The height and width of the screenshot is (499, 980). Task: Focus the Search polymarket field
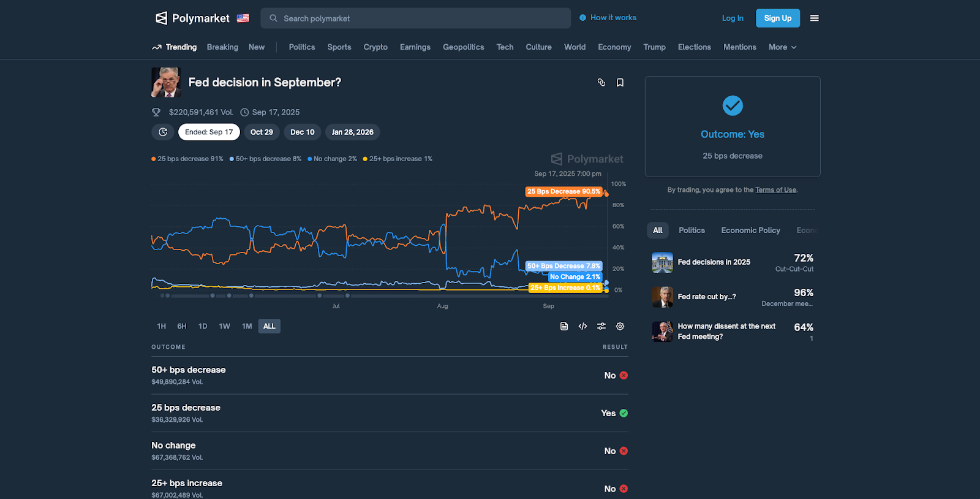(416, 18)
